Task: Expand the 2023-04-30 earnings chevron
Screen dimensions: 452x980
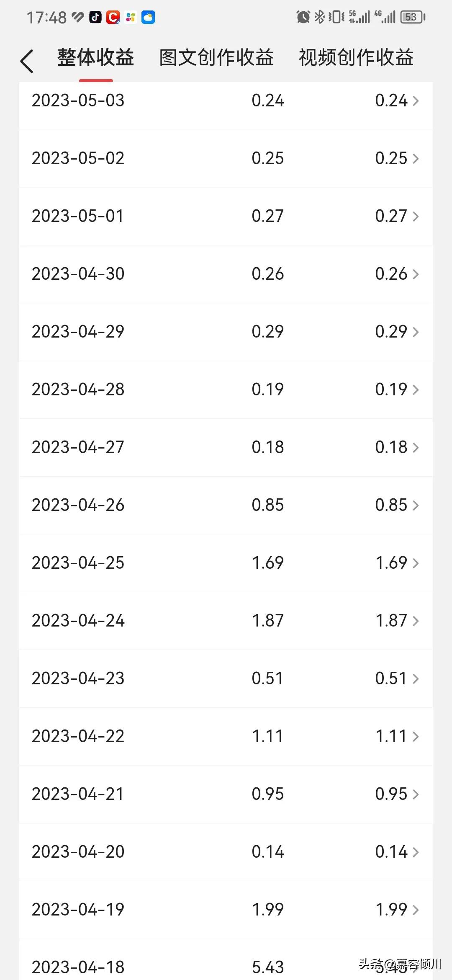Action: click(416, 274)
